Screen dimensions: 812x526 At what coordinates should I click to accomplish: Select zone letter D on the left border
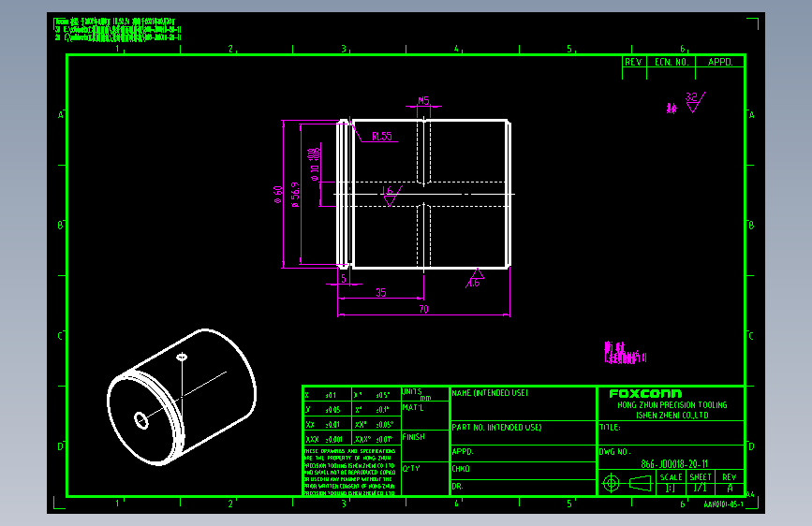[61, 446]
